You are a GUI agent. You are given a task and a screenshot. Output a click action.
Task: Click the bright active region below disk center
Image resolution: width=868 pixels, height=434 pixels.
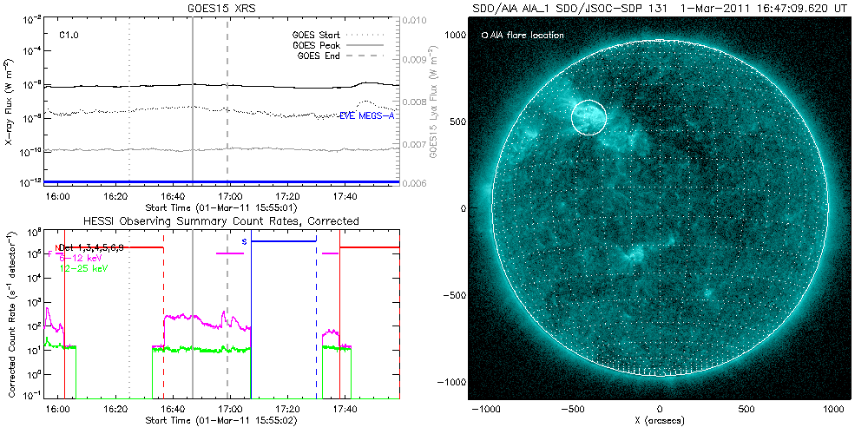coord(631,255)
